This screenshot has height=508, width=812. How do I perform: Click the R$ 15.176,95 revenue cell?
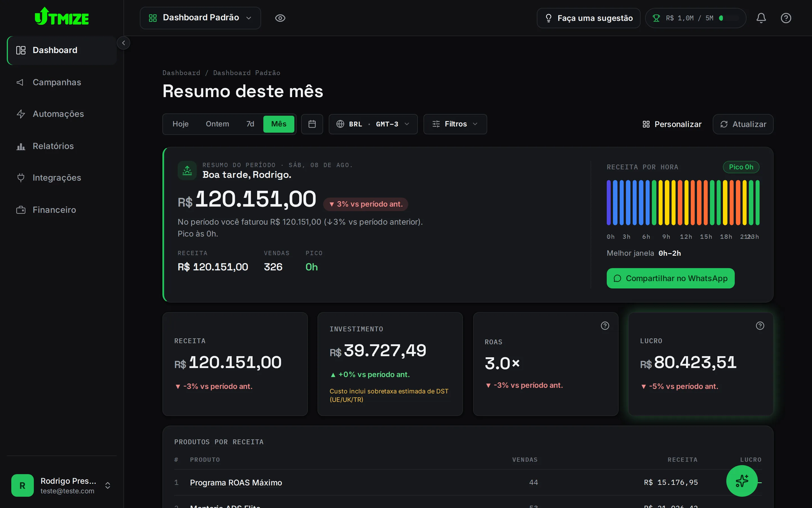click(671, 483)
